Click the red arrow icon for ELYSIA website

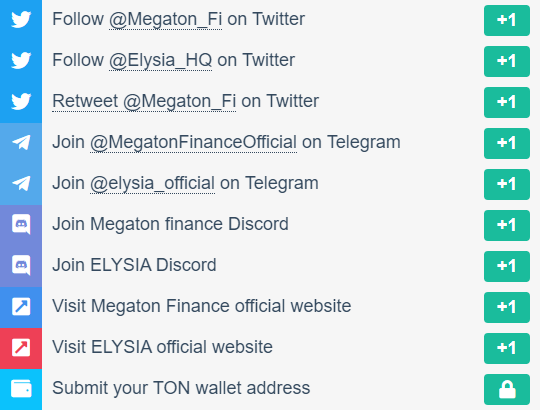click(x=21, y=347)
